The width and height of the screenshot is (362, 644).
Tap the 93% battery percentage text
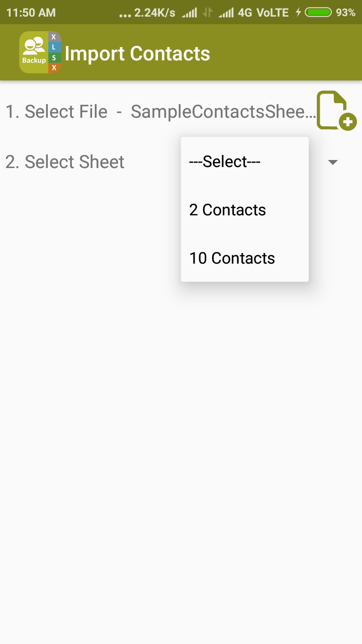click(x=346, y=13)
